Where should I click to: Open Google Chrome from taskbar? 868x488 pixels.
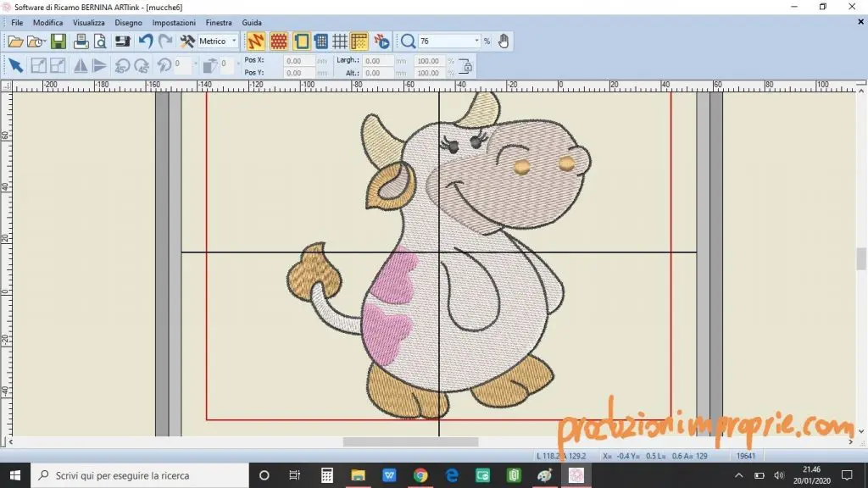click(x=420, y=475)
